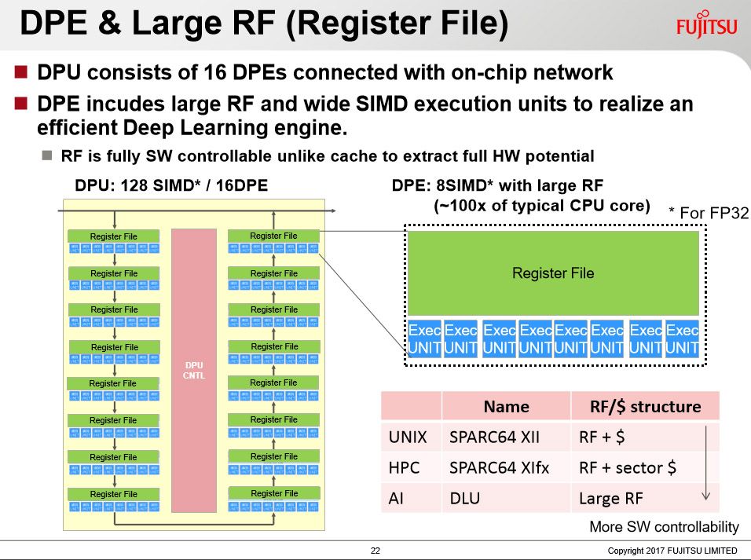Click the footnote "* For FP32"
Image resolution: width=751 pixels, height=560 pixels.
[x=709, y=213]
